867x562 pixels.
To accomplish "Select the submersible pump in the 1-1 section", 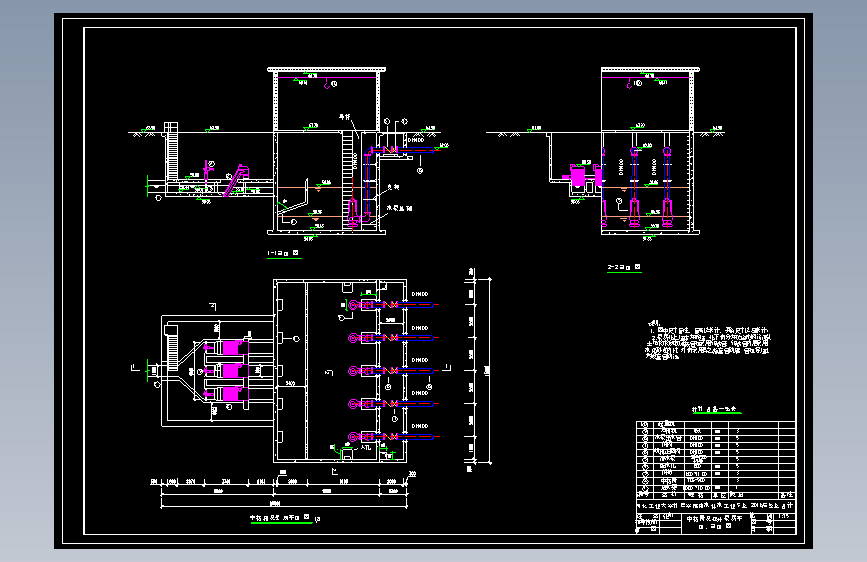I will pyautogui.click(x=353, y=213).
